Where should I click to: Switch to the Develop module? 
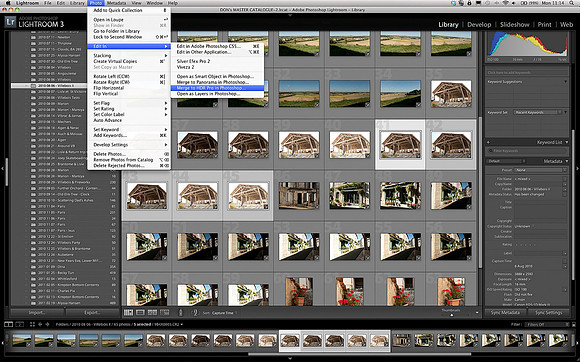[x=479, y=25]
